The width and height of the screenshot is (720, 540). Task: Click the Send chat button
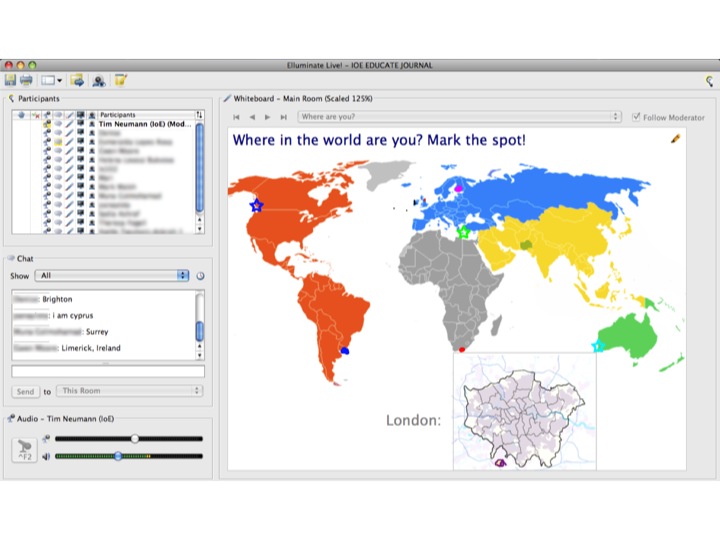coord(25,392)
